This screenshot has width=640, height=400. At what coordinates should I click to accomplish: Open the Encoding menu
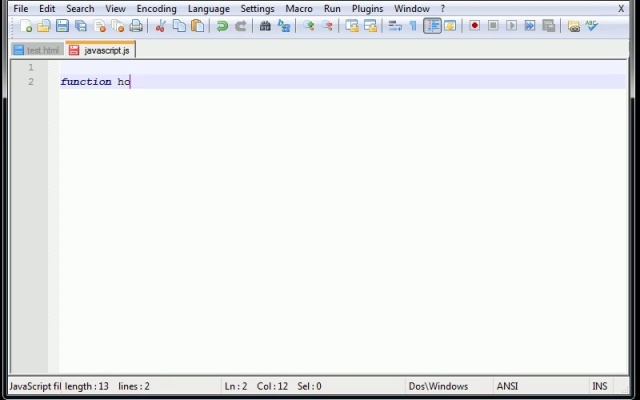(x=157, y=9)
